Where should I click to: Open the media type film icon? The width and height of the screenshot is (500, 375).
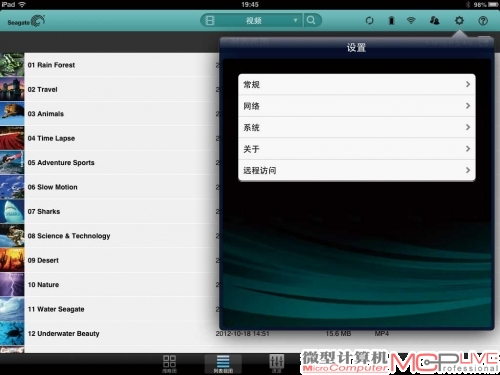pos(210,21)
